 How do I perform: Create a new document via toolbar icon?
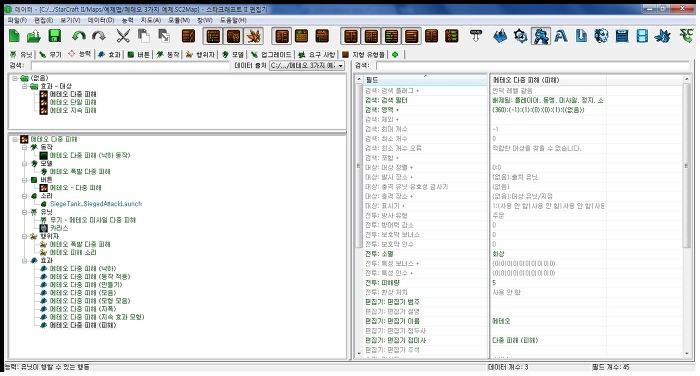[14, 36]
